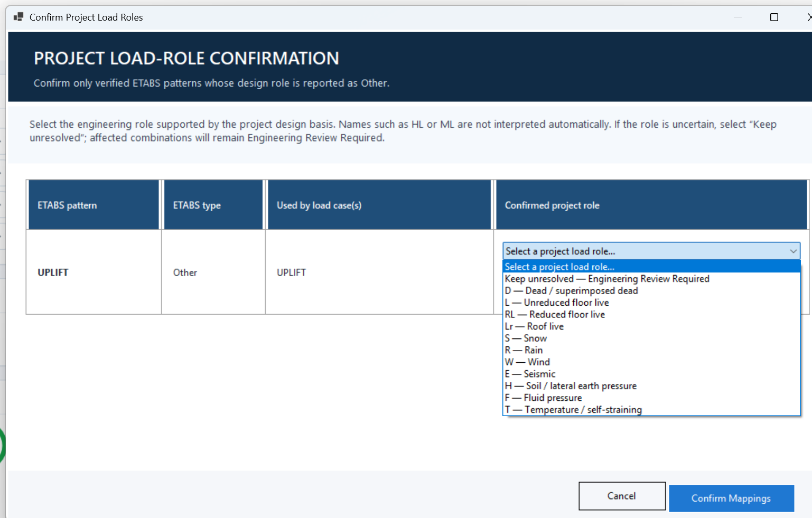
Task: Click the Used by load case(s) header
Action: pos(379,205)
